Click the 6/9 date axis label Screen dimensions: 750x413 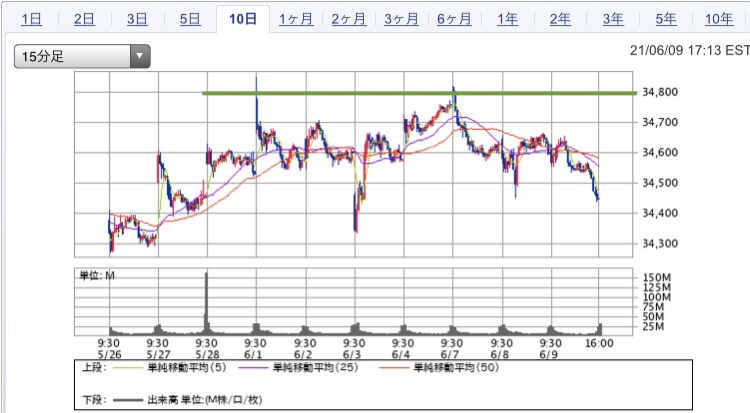coord(548,355)
